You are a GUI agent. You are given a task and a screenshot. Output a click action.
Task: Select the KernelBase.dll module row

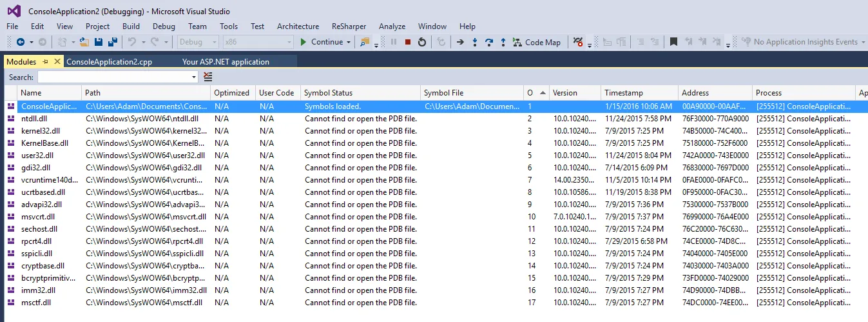pyautogui.click(x=434, y=143)
